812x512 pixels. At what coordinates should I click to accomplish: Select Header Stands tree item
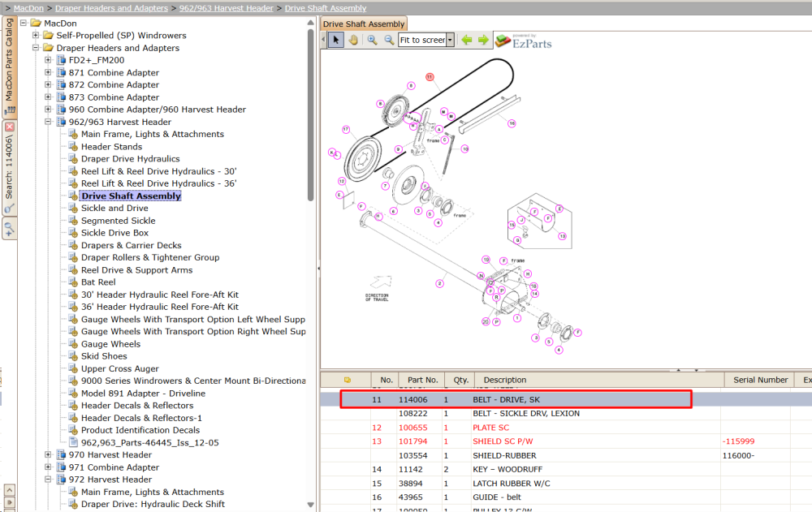[x=111, y=147]
